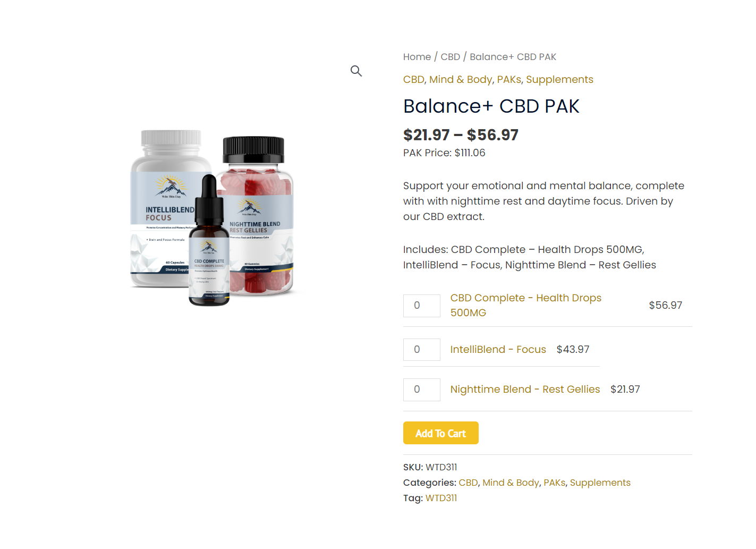Open the PAKs category link above the title
Image resolution: width=756 pixels, height=549 pixels.
coord(509,79)
